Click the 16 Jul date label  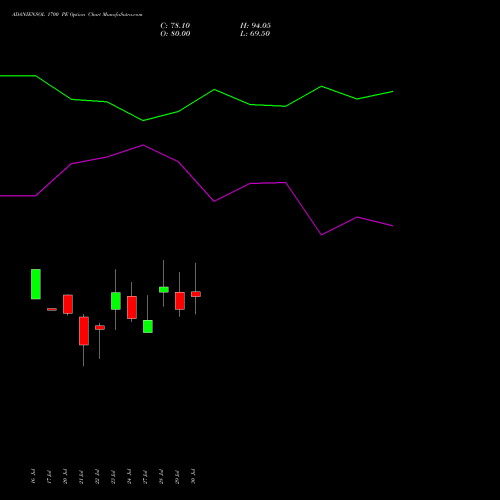[x=33, y=476]
